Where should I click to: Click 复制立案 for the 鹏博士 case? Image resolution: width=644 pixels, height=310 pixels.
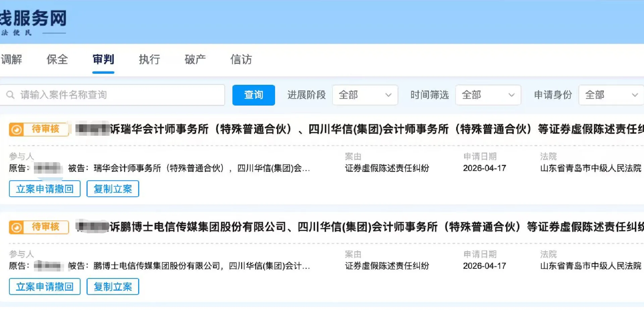coord(113,287)
